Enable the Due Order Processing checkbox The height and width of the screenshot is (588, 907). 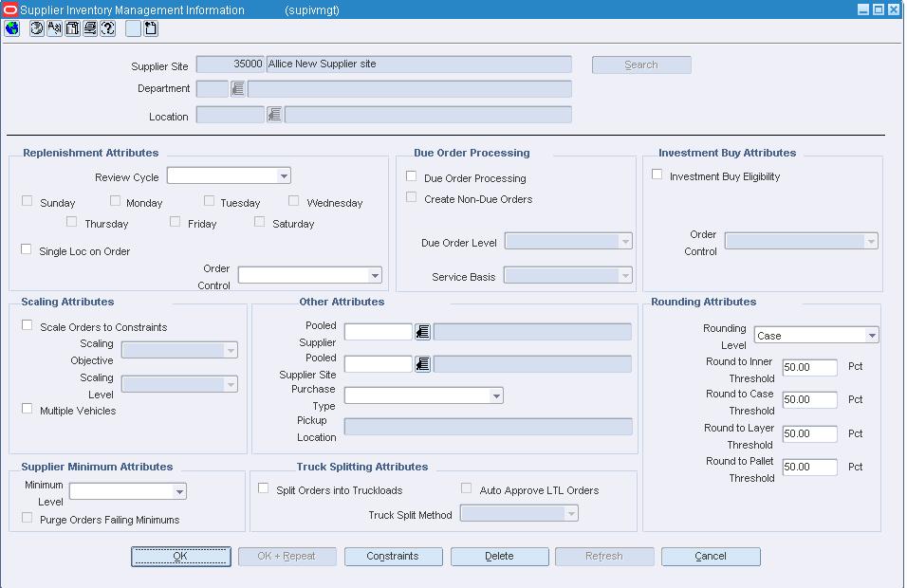click(411, 176)
